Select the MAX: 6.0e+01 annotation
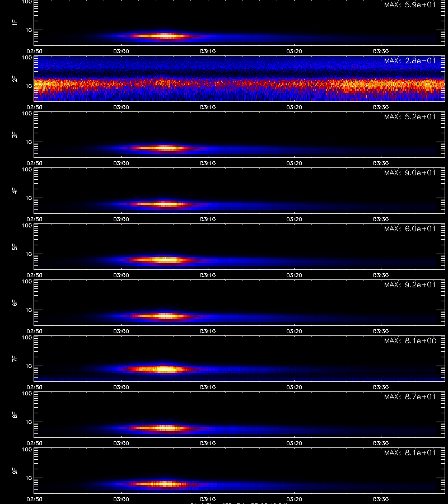This screenshot has width=448, height=504. pyautogui.click(x=410, y=228)
